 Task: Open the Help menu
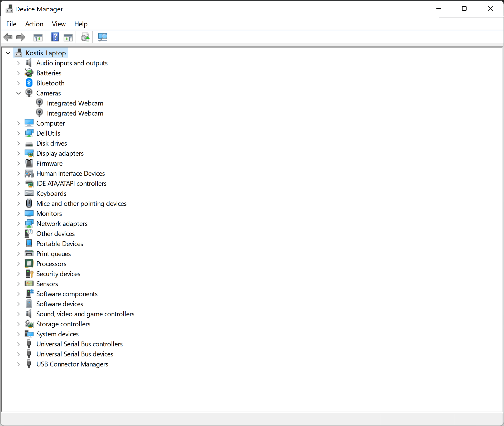point(81,24)
